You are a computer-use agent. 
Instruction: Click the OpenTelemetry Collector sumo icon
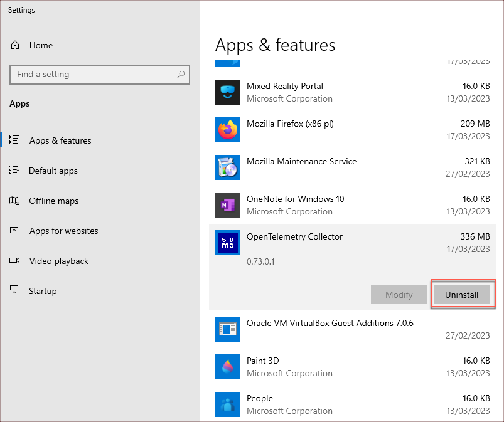coord(227,243)
